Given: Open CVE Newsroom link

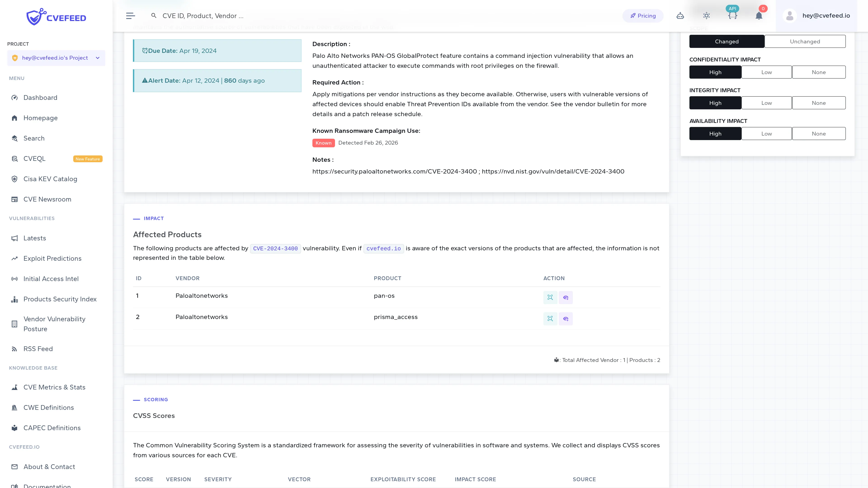Looking at the screenshot, I should [47, 199].
